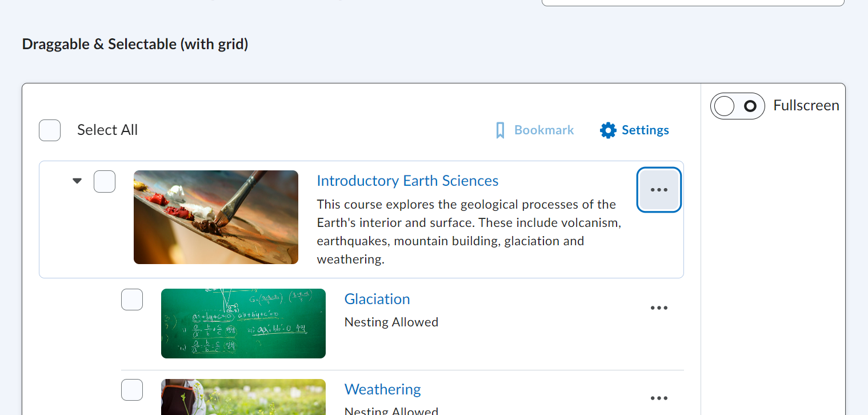Screen dimensions: 868x415
Task: Click the paintbrush thumbnail image
Action: click(215, 217)
